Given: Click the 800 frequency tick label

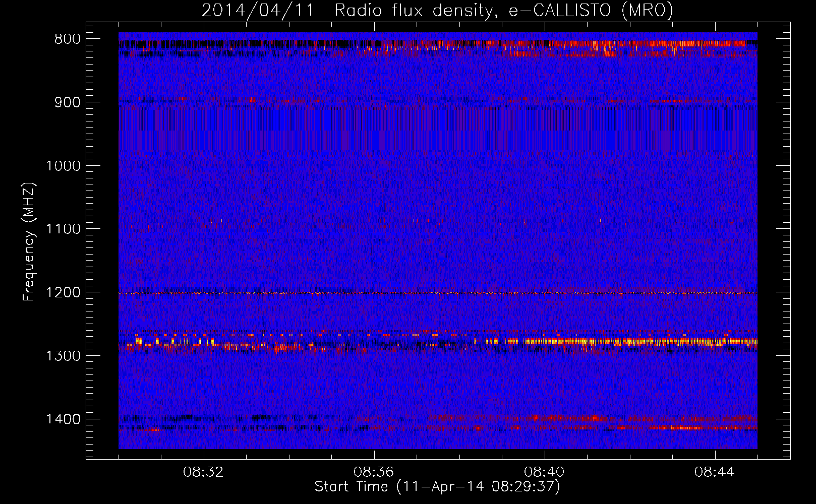Looking at the screenshot, I should tap(67, 39).
